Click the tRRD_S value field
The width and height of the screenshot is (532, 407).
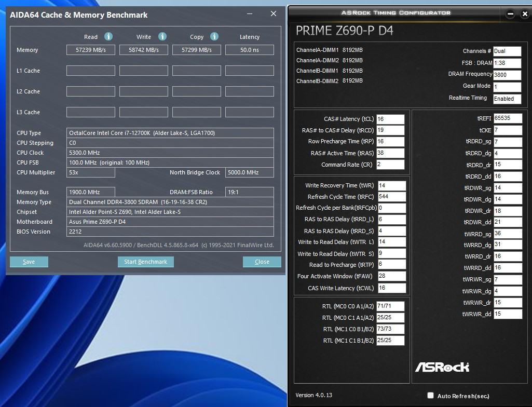pos(392,231)
